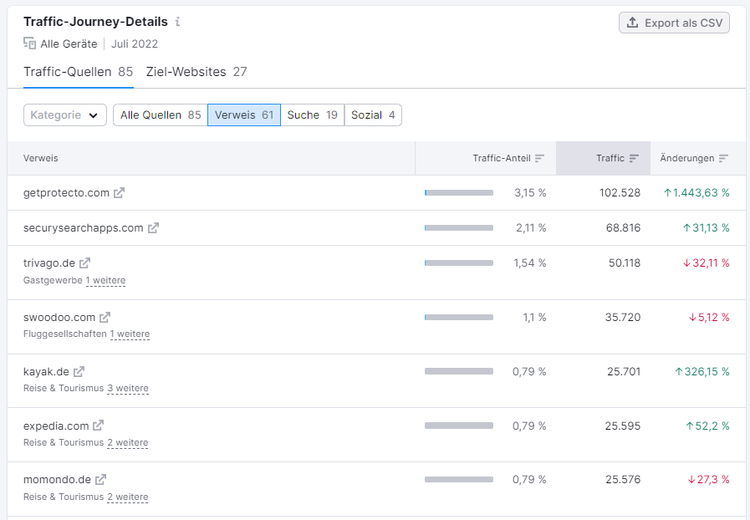Select the Verweis filter
The width and height of the screenshot is (750, 520).
(244, 115)
